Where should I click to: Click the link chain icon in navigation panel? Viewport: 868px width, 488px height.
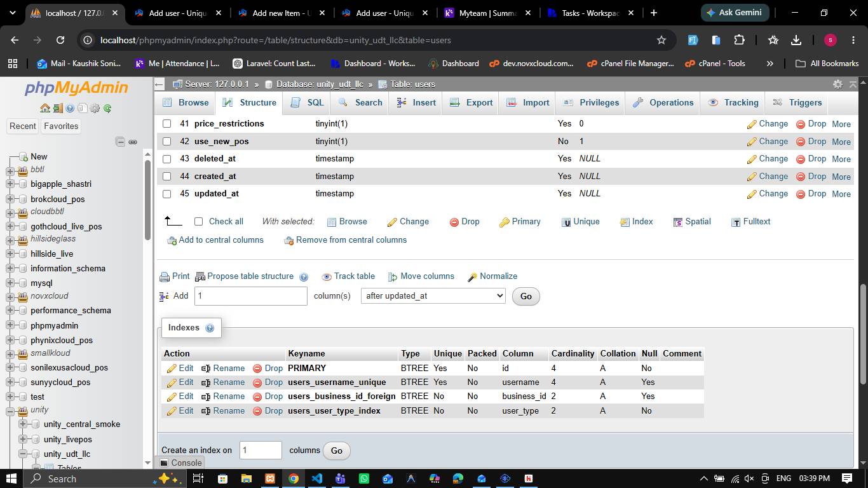point(133,142)
